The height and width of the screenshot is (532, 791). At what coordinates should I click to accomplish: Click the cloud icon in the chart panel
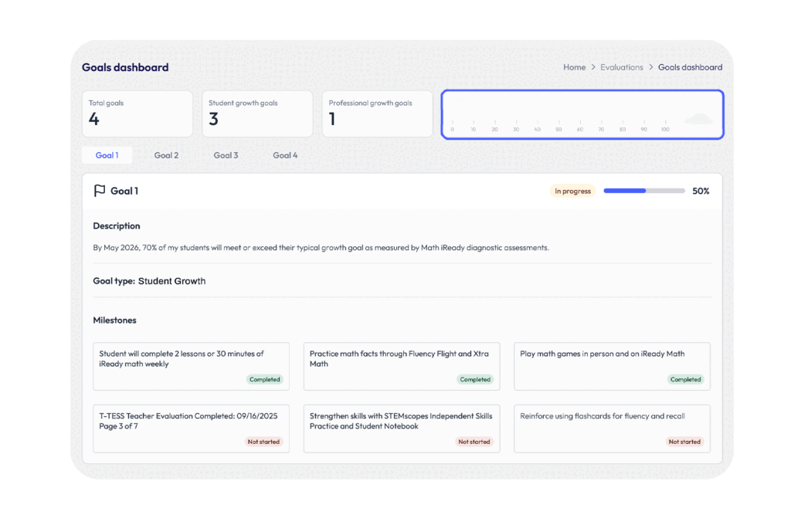(698, 119)
